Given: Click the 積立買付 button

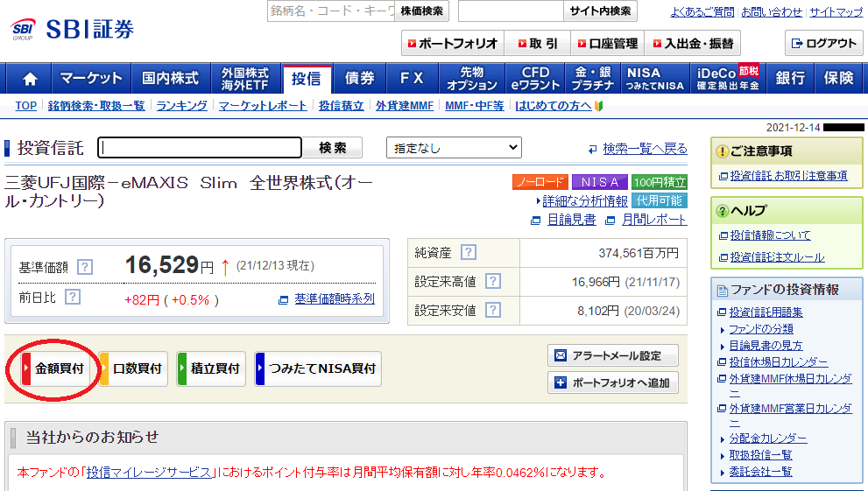Looking at the screenshot, I should click(211, 368).
